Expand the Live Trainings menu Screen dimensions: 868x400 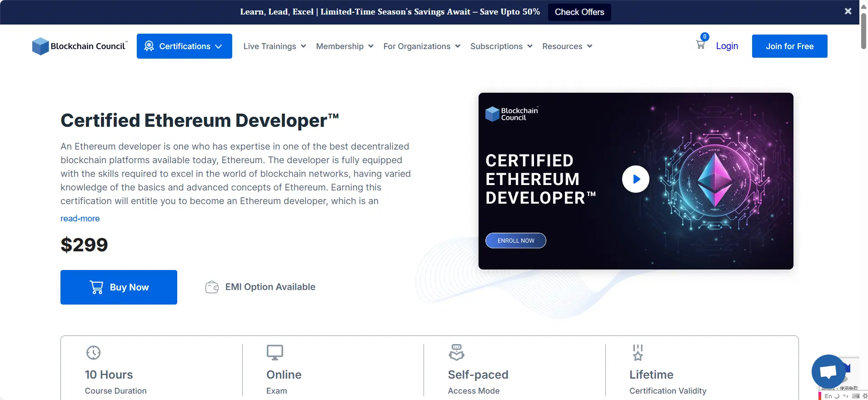click(274, 46)
